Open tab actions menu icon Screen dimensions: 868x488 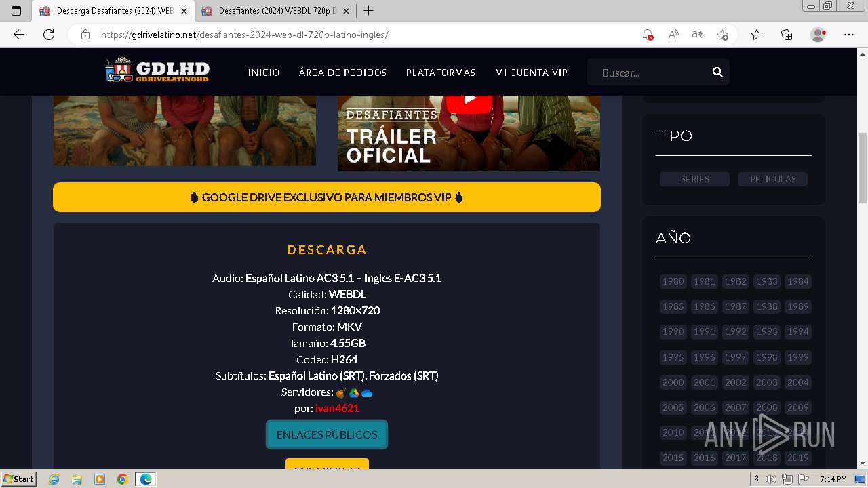(16, 11)
